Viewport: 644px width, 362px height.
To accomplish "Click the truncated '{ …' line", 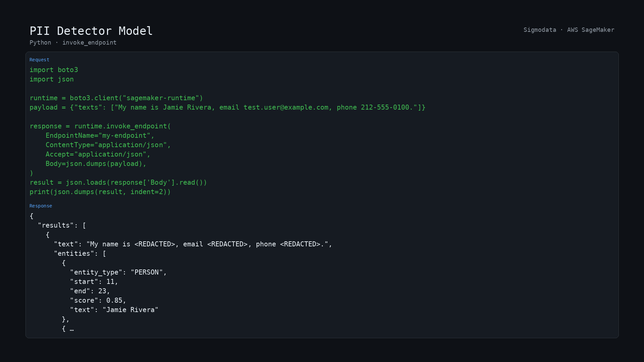I will (x=68, y=328).
